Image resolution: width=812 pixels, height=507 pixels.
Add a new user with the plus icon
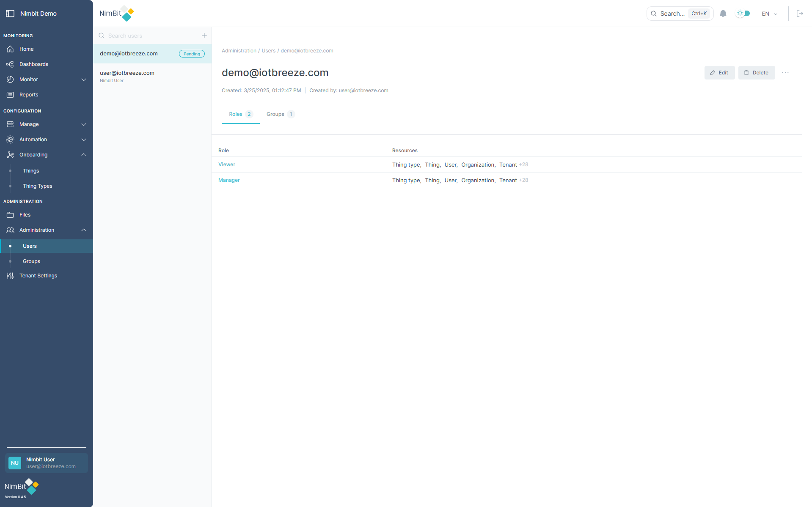coord(204,36)
